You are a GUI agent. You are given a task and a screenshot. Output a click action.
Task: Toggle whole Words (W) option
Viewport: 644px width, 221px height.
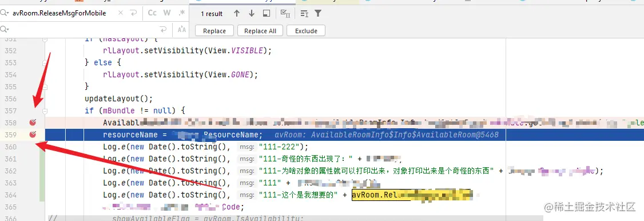pyautogui.click(x=167, y=13)
